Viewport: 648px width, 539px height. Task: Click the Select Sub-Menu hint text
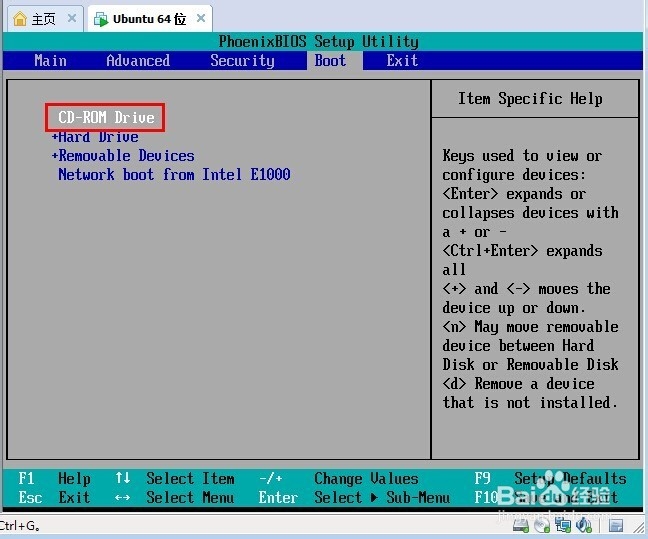(x=382, y=497)
